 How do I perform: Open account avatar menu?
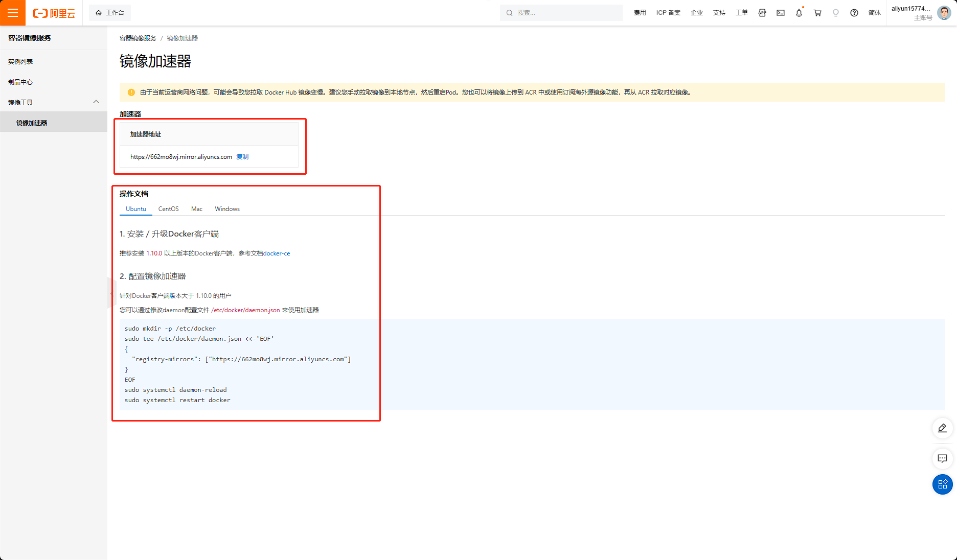pos(944,12)
